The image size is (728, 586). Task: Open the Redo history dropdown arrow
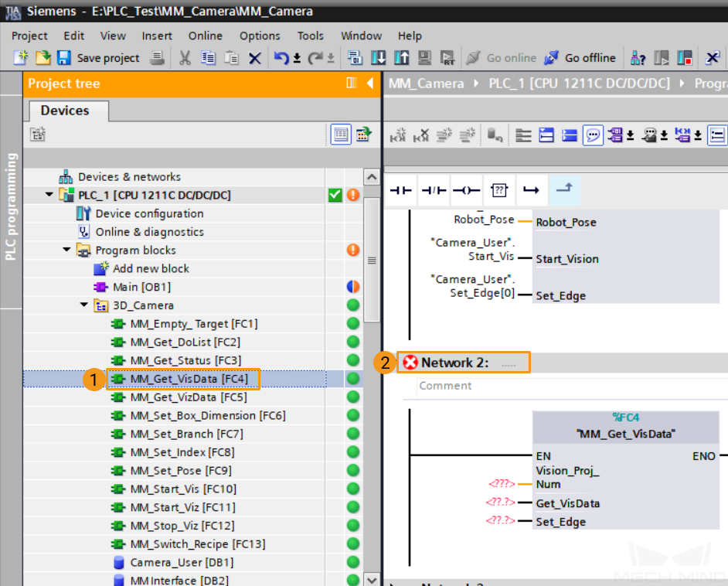[x=331, y=58]
